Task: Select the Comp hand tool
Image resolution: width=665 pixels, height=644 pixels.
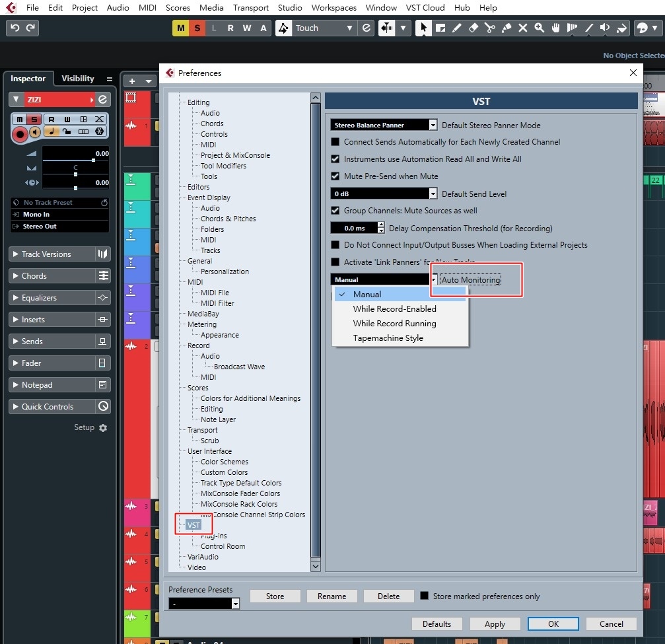Action: coord(555,28)
